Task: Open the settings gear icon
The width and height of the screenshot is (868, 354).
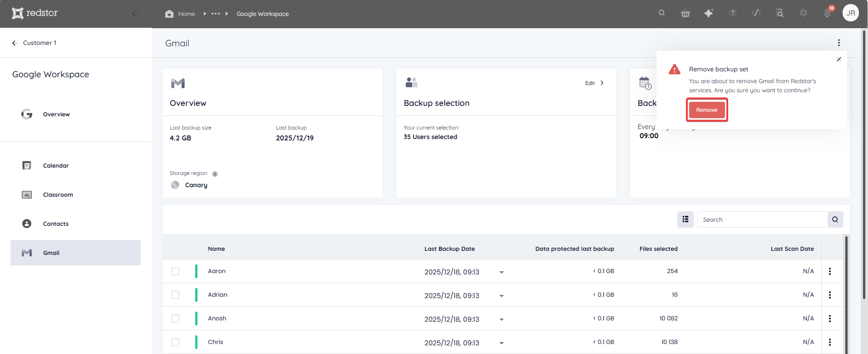Action: [x=804, y=13]
